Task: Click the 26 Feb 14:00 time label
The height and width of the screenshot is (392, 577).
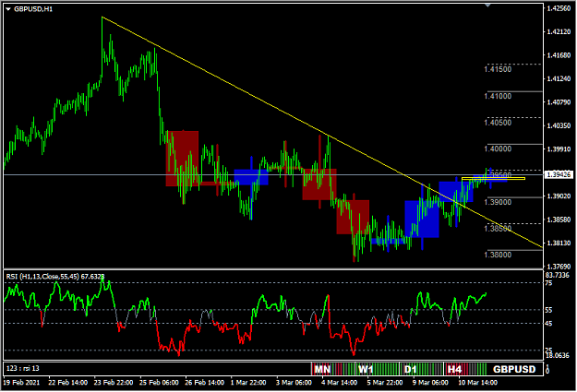Action: 204,383
